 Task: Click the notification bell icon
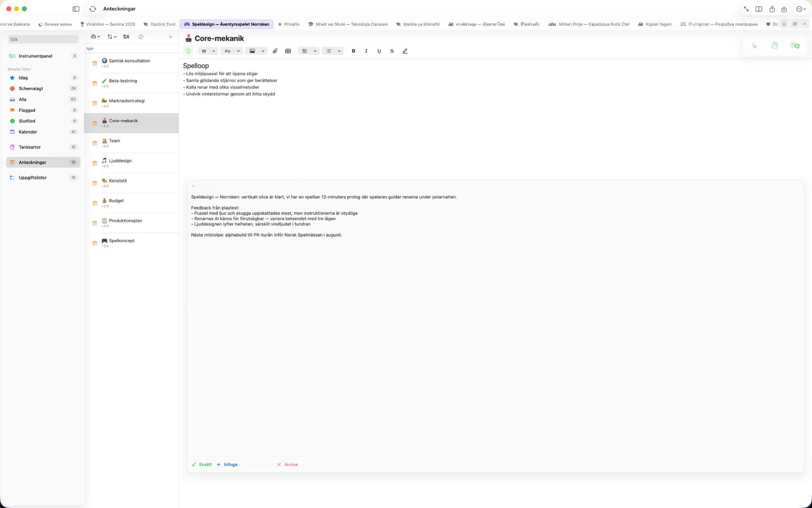click(x=784, y=24)
